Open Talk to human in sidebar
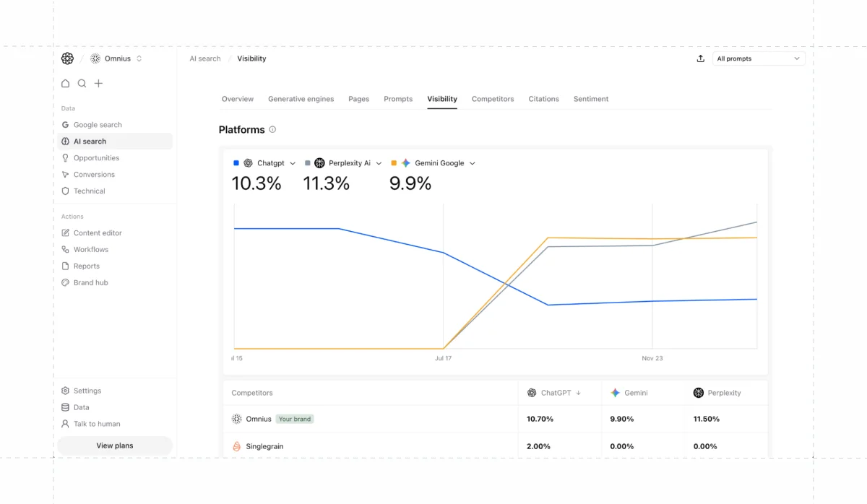Image resolution: width=867 pixels, height=504 pixels. tap(97, 425)
